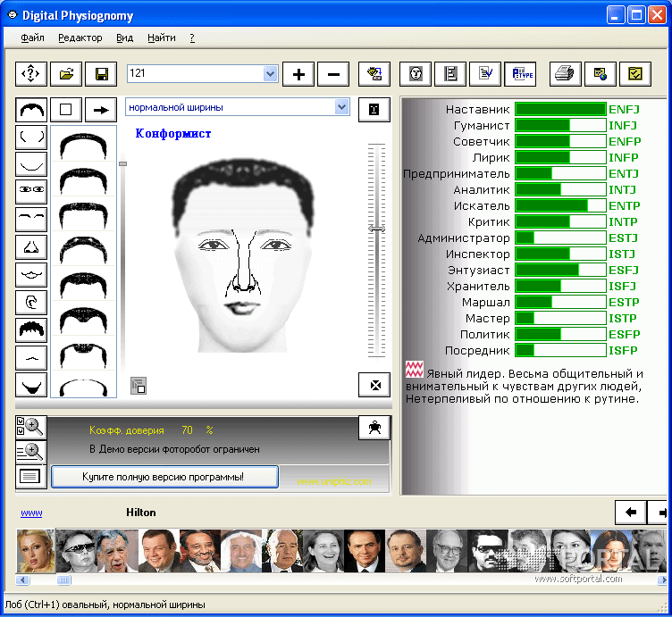Expand the 121 combo box dropdown

(270, 73)
